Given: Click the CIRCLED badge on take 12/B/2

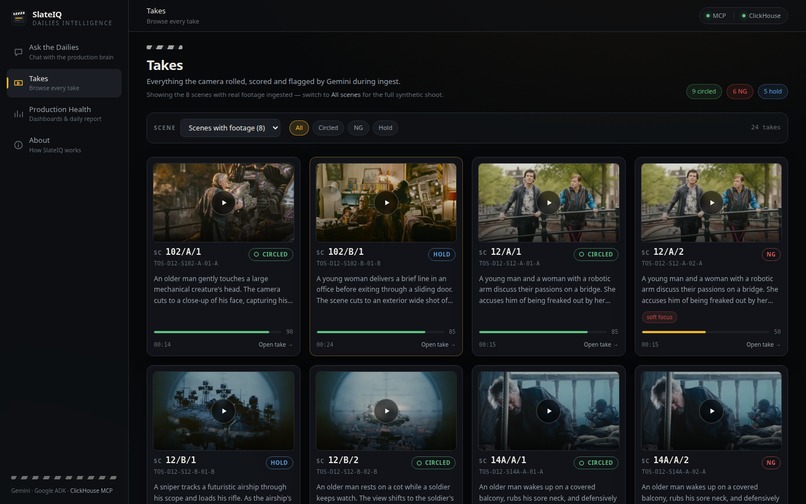Looking at the screenshot, I should click(x=433, y=462).
